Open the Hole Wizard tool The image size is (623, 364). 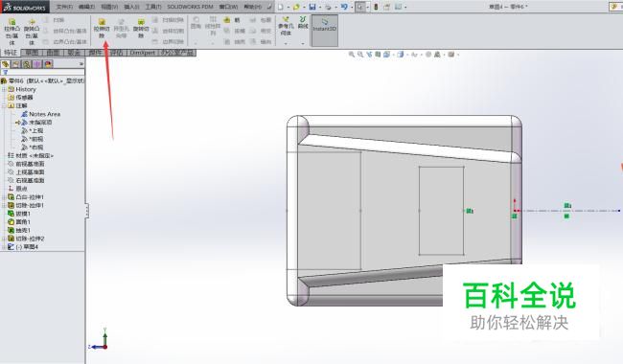pos(121,28)
